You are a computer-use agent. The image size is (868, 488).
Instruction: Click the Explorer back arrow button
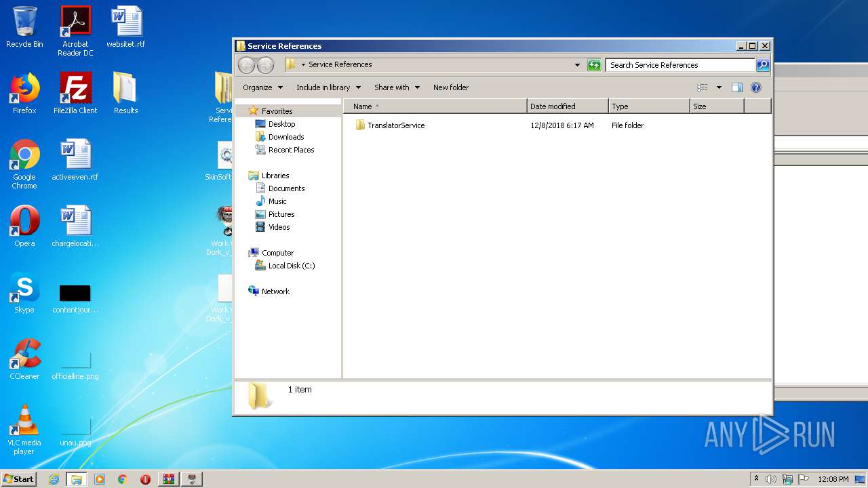coord(247,65)
